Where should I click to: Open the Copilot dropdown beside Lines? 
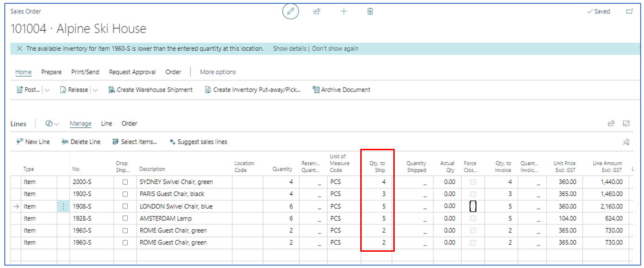point(52,123)
